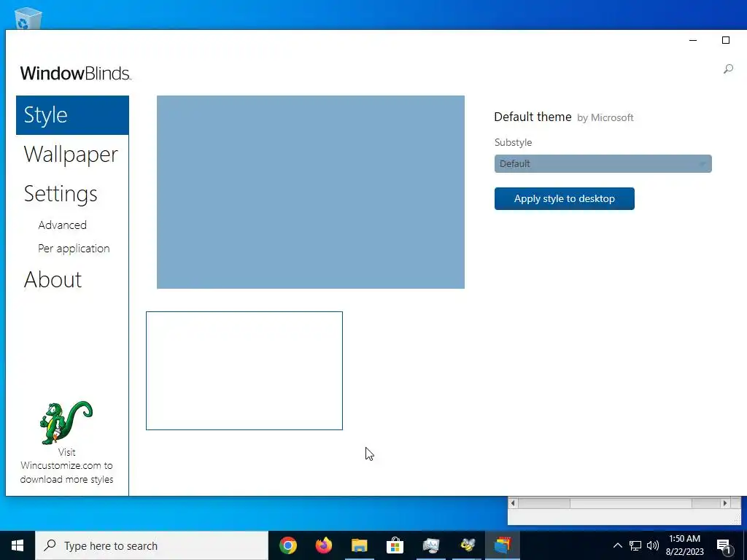Open the monitor app icon on taskbar

pos(430,545)
